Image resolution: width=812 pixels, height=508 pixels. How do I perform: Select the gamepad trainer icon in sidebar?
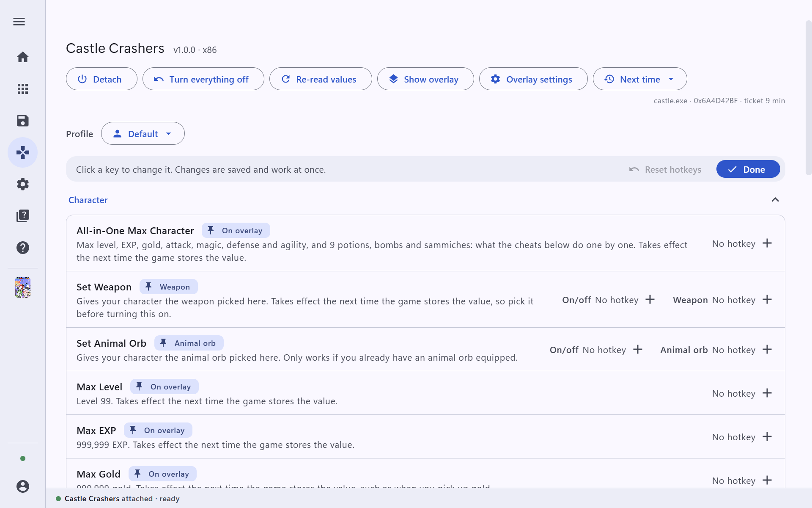(x=23, y=152)
